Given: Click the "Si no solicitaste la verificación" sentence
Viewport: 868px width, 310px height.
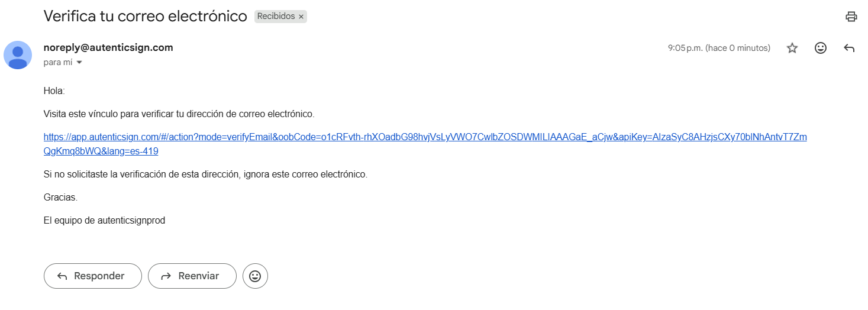Looking at the screenshot, I should (205, 175).
